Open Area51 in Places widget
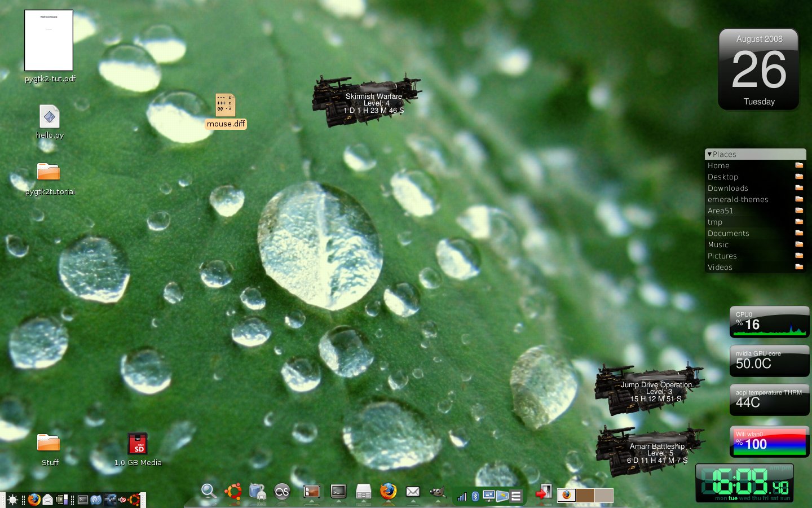 pos(755,211)
